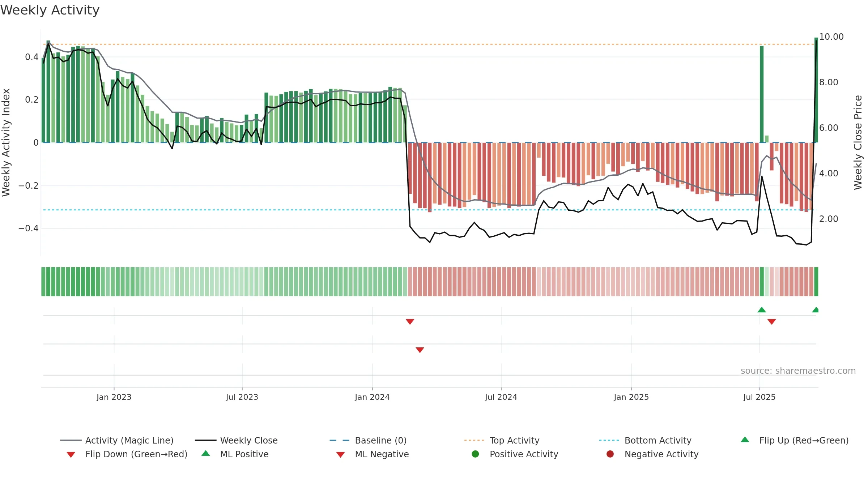The height and width of the screenshot is (488, 868).
Task: Toggle the Activity (Magic Line) legend entry
Action: 117,440
